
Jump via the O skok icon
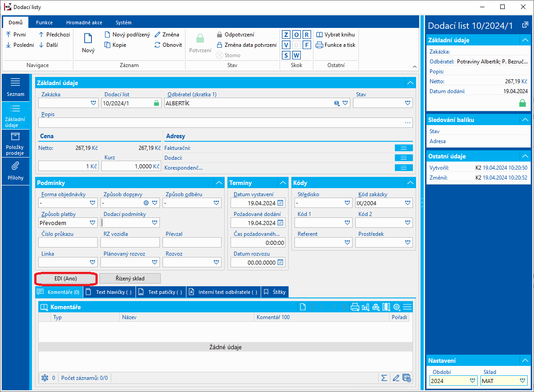click(297, 35)
